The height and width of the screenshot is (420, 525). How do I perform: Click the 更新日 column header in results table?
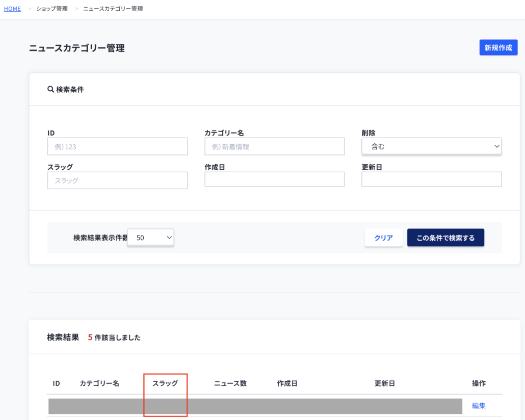coord(385,383)
